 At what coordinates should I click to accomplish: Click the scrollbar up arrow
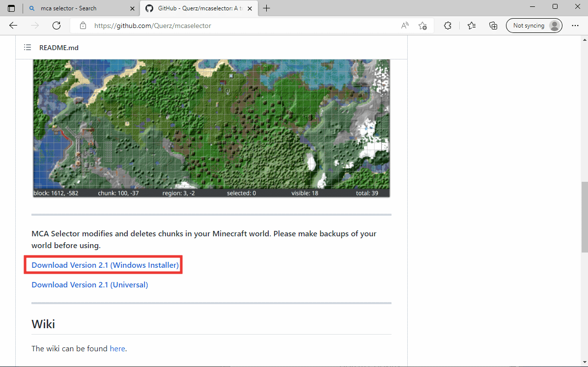tap(584, 39)
